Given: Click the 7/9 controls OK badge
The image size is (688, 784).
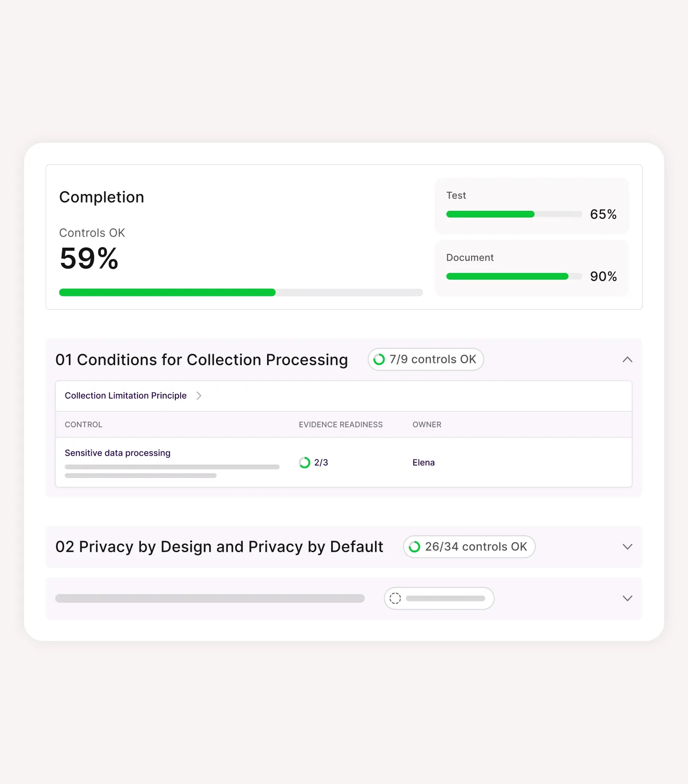Looking at the screenshot, I should (425, 359).
